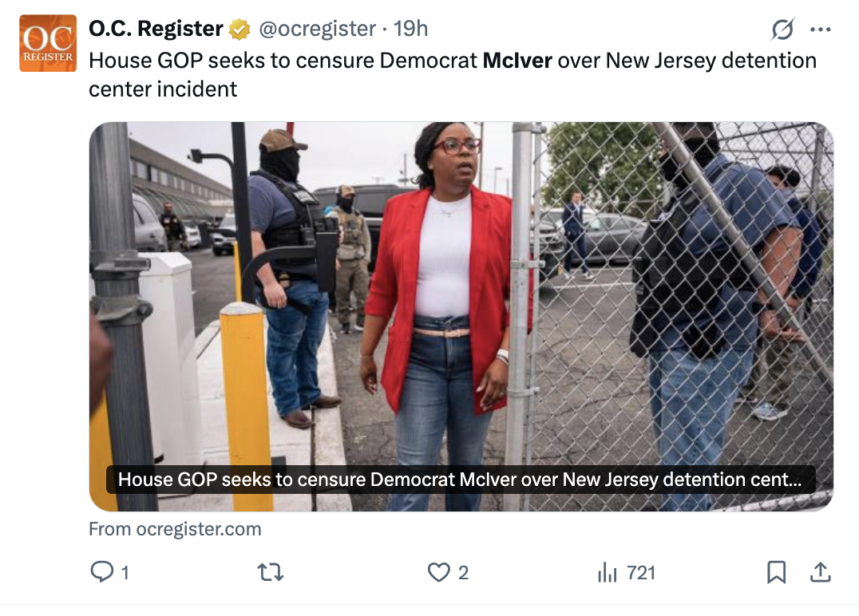Open the three-dot More menu
Image resolution: width=859 pixels, height=616 pixels.
(x=821, y=30)
